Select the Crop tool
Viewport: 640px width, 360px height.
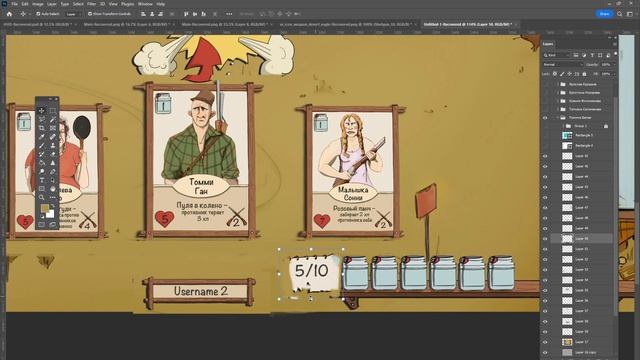(41, 128)
